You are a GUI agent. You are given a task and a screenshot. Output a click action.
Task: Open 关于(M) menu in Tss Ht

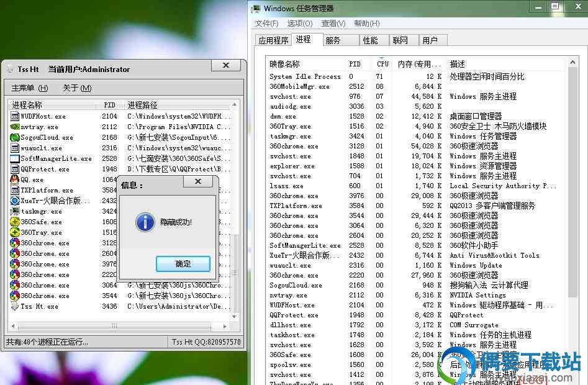77,88
